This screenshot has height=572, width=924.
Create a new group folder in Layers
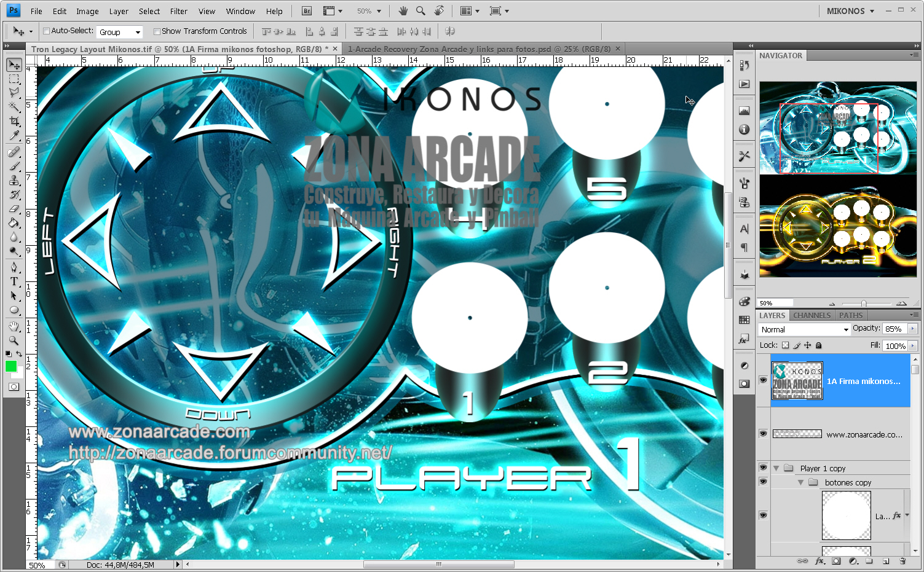[869, 561]
